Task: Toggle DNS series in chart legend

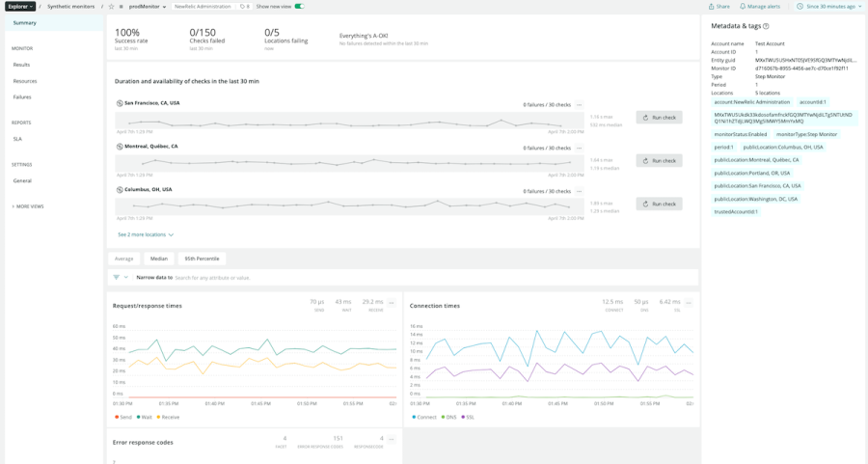Action: click(448, 417)
